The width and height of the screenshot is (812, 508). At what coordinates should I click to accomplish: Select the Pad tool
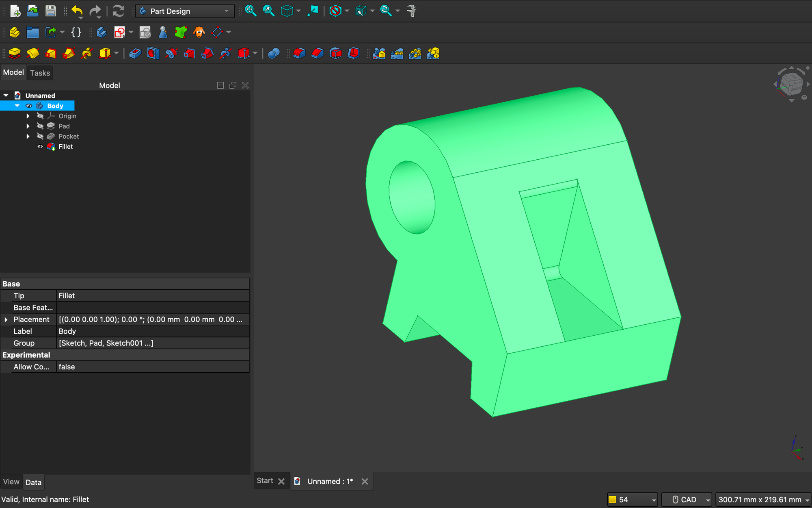(x=14, y=53)
